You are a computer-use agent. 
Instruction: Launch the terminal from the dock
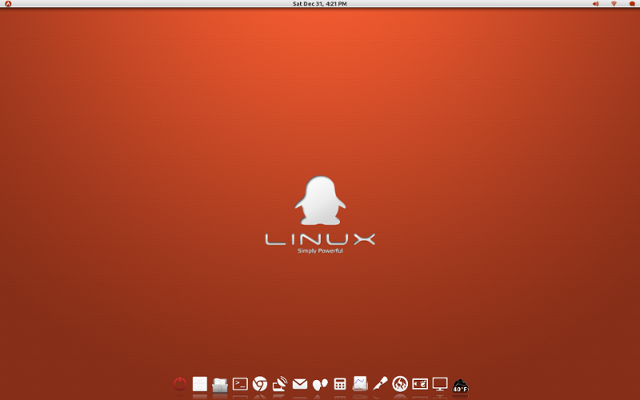tap(240, 384)
